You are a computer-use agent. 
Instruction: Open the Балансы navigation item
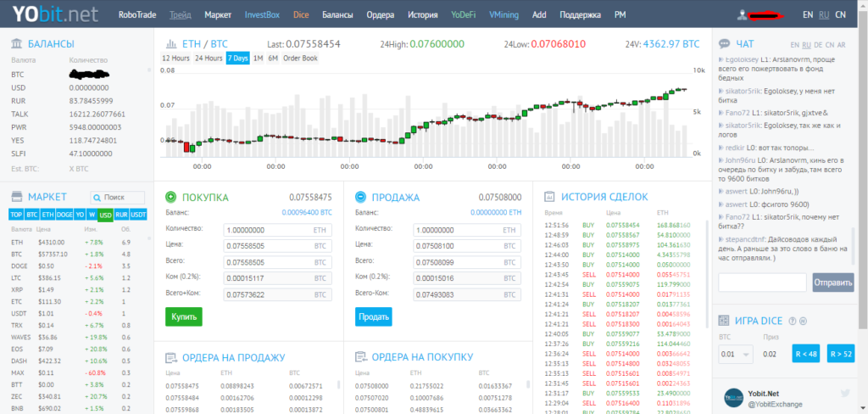pyautogui.click(x=337, y=15)
